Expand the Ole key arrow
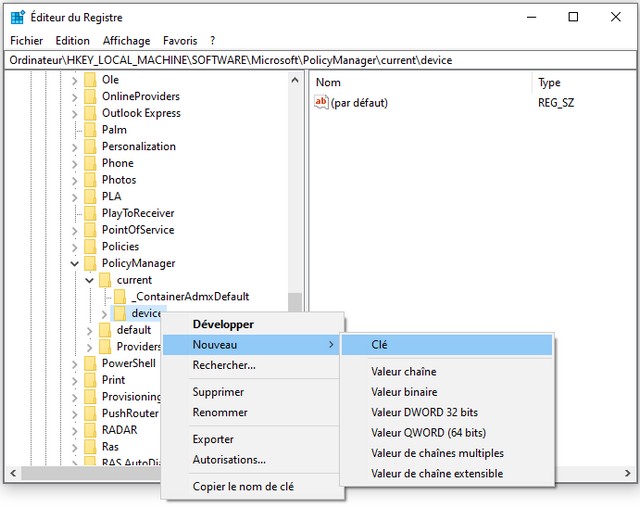640x508 pixels. 74,80
